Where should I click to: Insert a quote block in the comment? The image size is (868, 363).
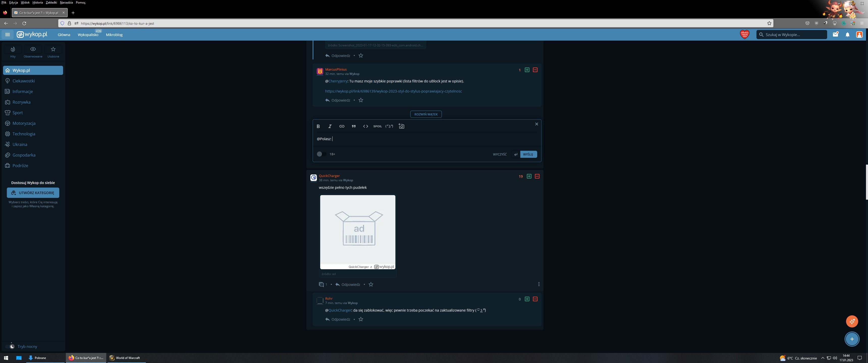tap(354, 126)
